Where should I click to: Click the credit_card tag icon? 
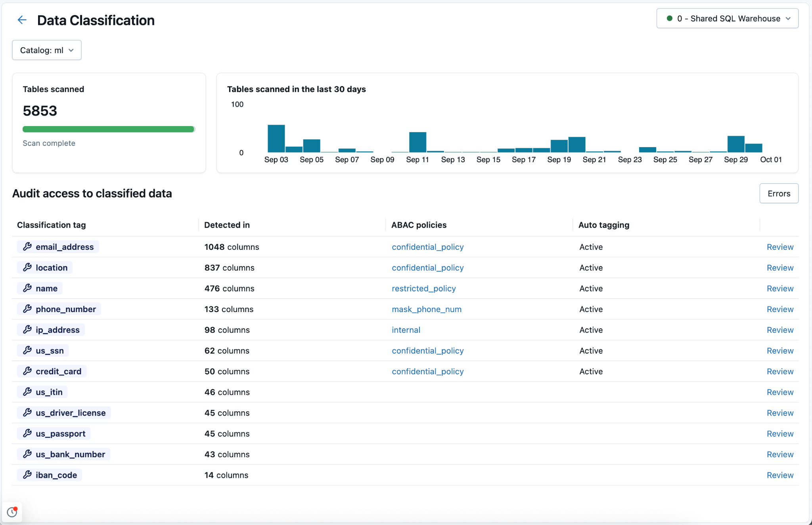click(x=27, y=371)
